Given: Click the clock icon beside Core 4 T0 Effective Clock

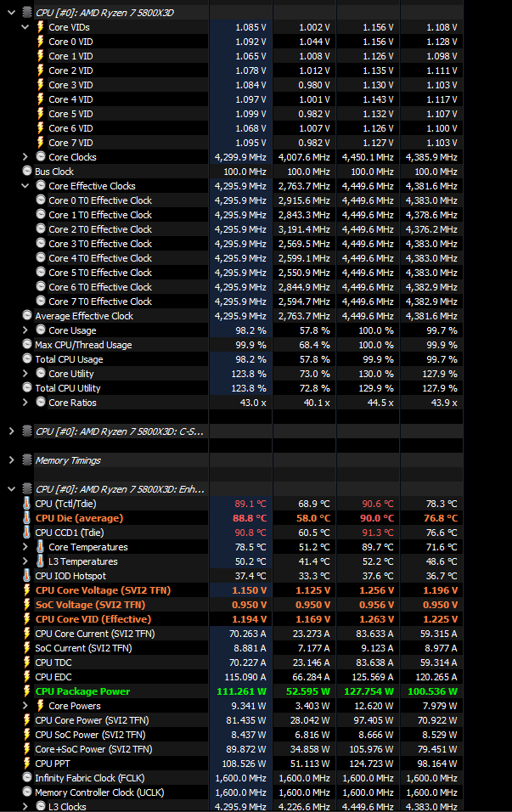Looking at the screenshot, I should (41, 258).
